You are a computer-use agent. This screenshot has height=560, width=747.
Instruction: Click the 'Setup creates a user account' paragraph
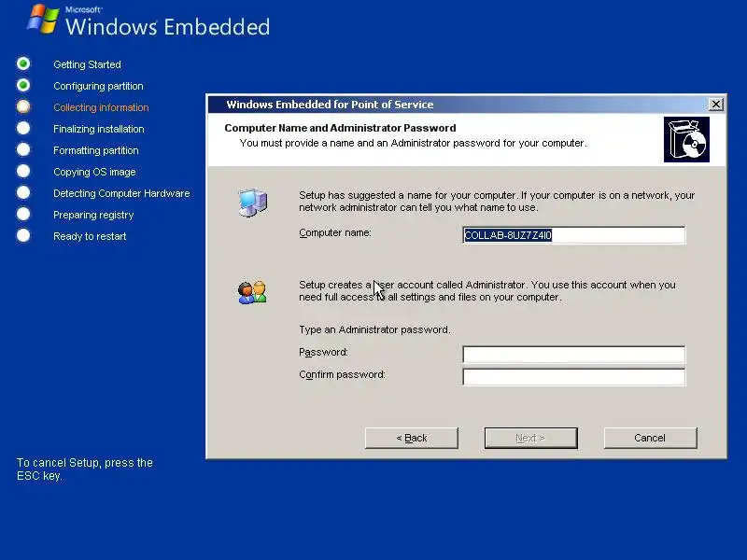pyautogui.click(x=486, y=291)
